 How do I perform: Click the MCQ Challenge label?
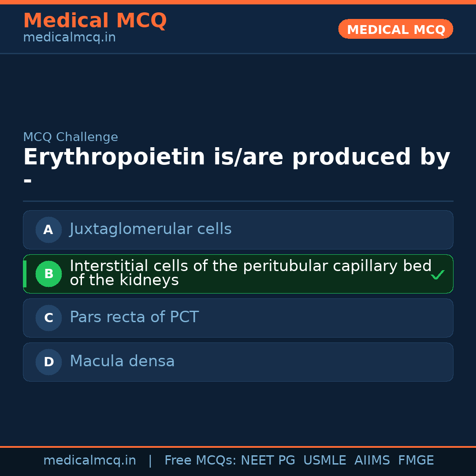[x=71, y=137]
